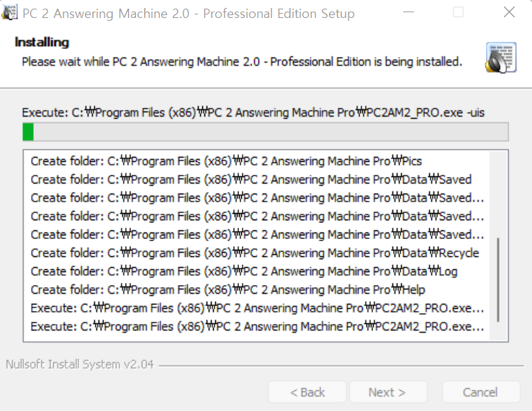Select log row ending in Pro\Pics
Viewport: 532px width, 411px height.
tap(226, 161)
